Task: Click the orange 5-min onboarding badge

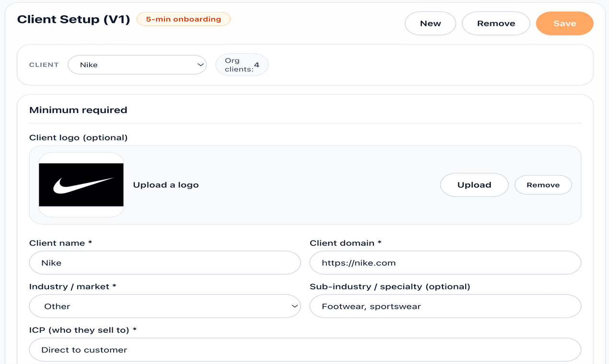Action: tap(183, 19)
